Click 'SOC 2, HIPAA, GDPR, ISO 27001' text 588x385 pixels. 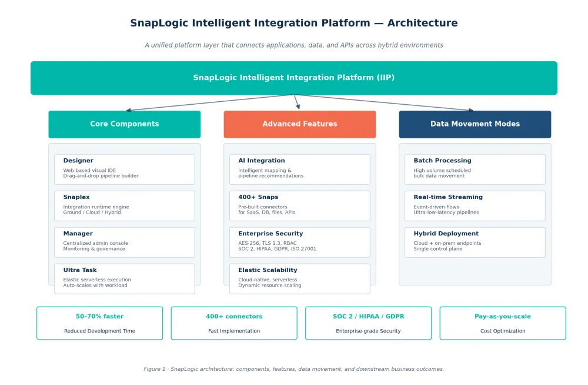[277, 248]
